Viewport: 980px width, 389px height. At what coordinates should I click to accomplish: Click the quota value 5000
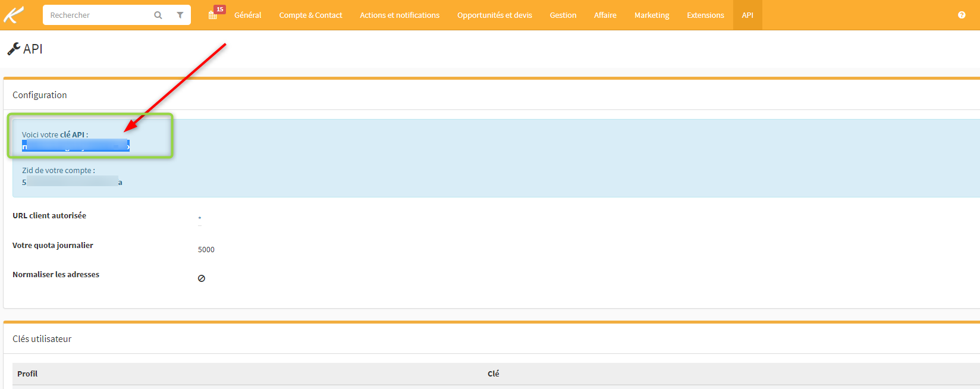coord(206,250)
